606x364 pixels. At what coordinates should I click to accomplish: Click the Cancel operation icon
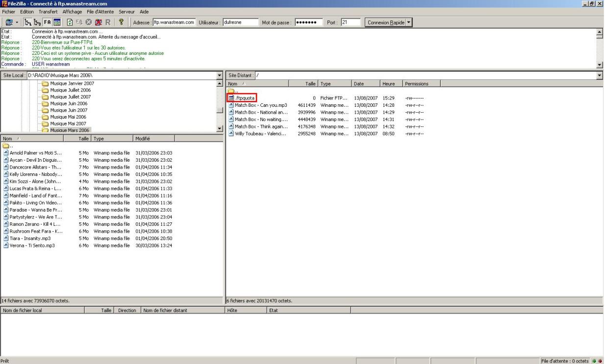88,22
